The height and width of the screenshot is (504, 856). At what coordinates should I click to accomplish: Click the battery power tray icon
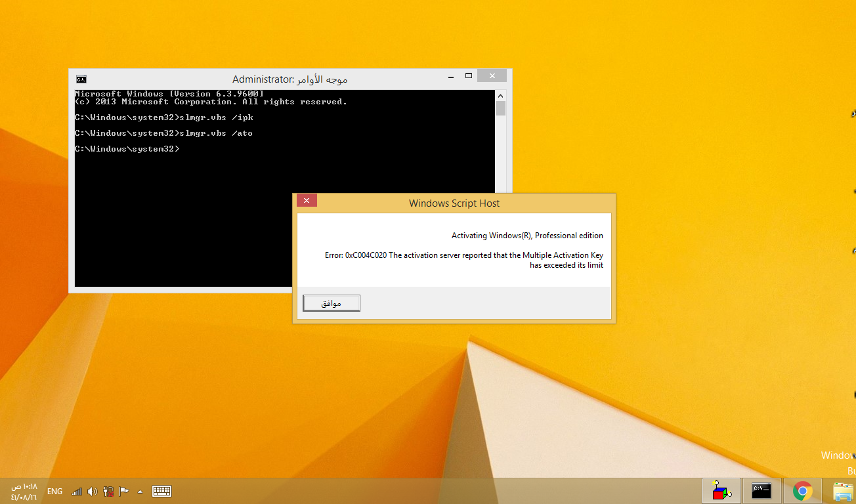tap(108, 491)
